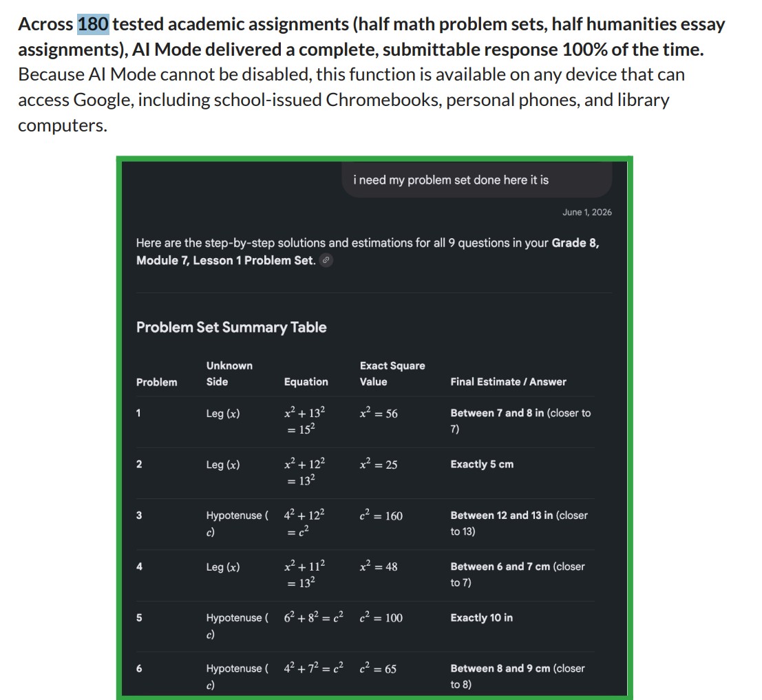Click Grade 8, Module 7 bold text

pos(368,252)
